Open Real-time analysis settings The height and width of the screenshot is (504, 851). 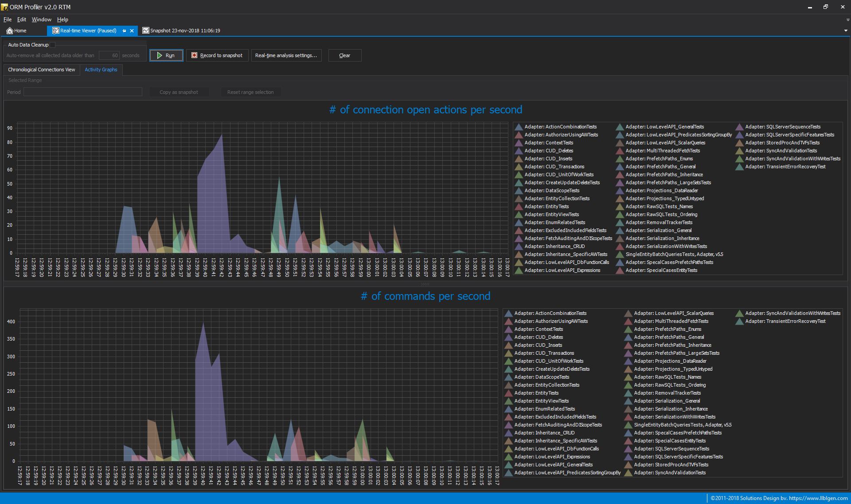[x=286, y=55]
